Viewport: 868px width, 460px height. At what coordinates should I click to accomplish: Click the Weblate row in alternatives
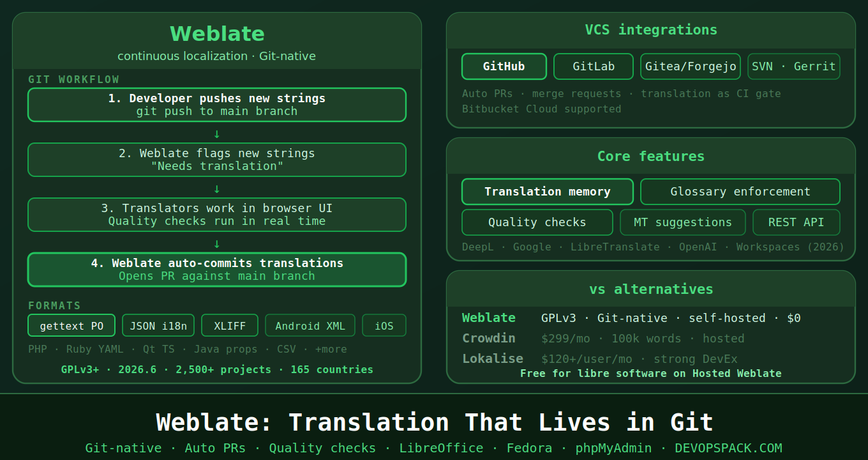tap(631, 318)
